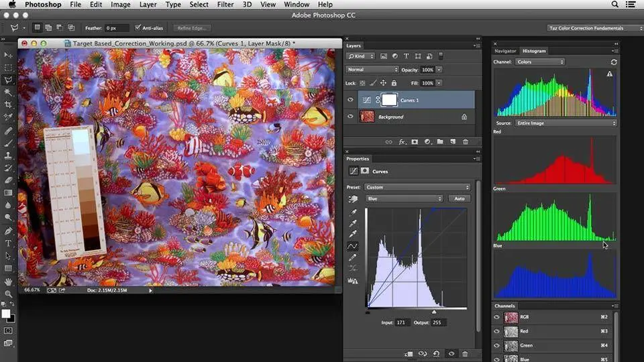Image resolution: width=644 pixels, height=362 pixels.
Task: Select the Crop tool in the toolbar
Action: [8, 105]
